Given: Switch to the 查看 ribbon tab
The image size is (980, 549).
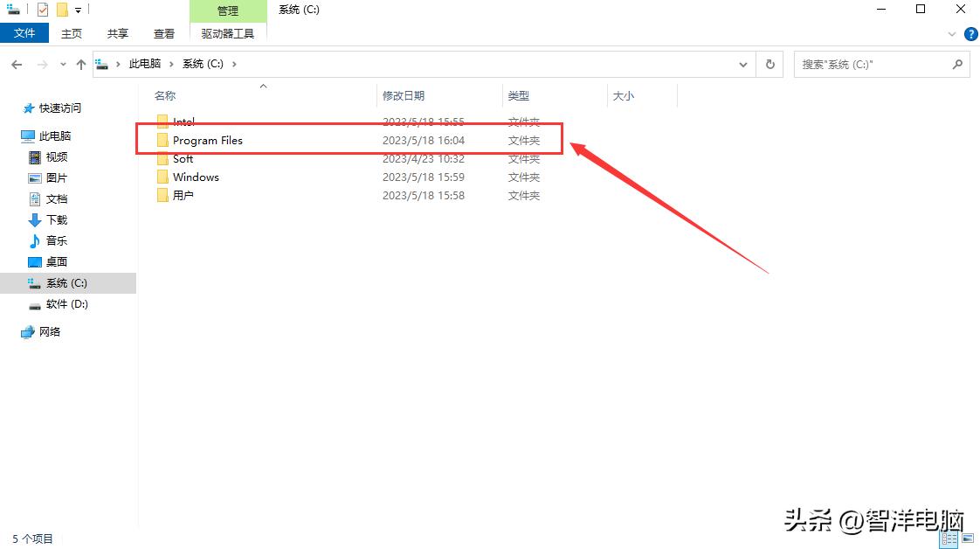Looking at the screenshot, I should [164, 33].
